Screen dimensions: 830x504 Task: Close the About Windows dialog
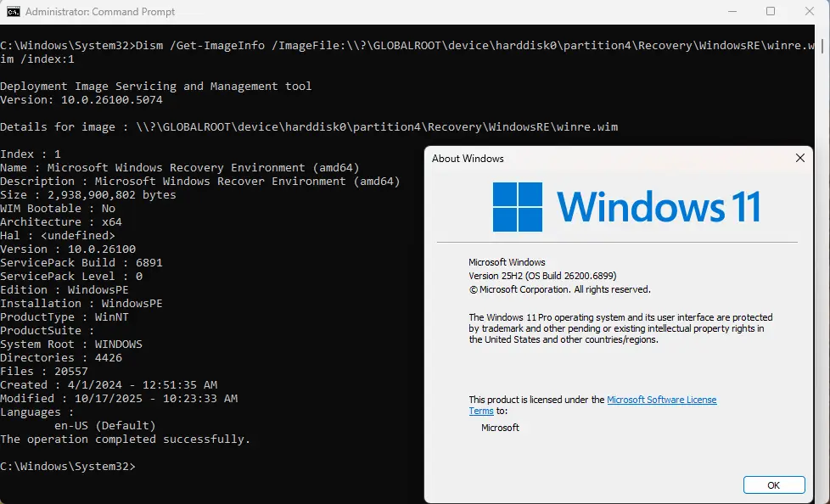799,159
